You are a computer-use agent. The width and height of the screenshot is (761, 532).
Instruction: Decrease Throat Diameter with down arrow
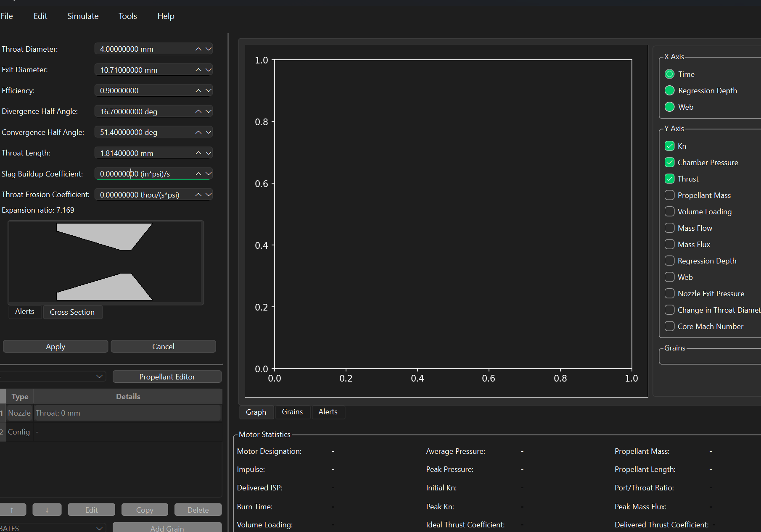[208, 49]
